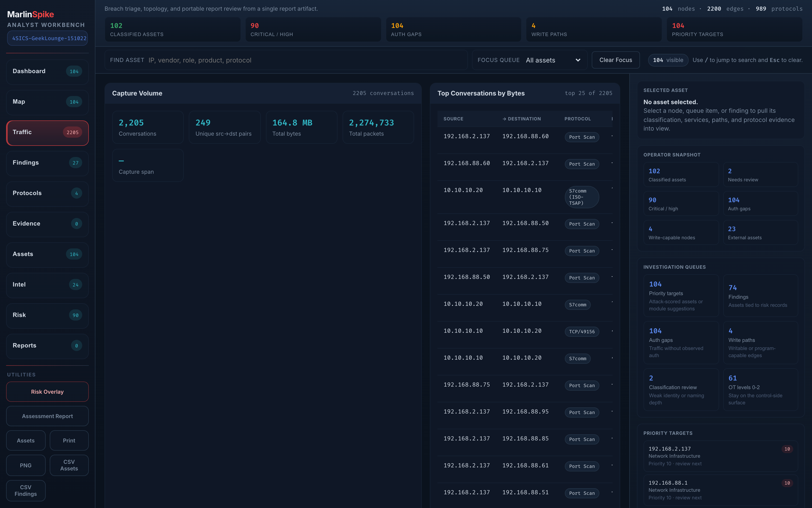Open the OT levels 0-2 queue
The width and height of the screenshot is (812, 508).
760,390
